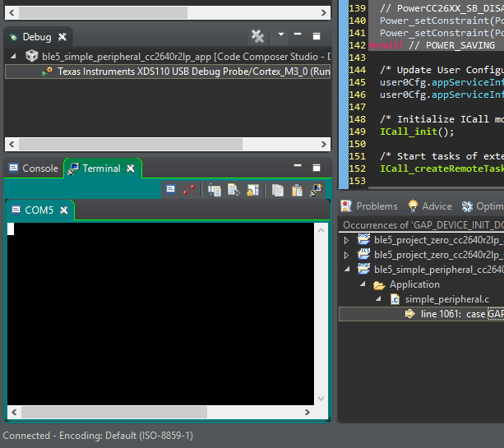Click the Optimizer Assistant gear icon
This screenshot has height=448, width=504.
[x=467, y=206]
